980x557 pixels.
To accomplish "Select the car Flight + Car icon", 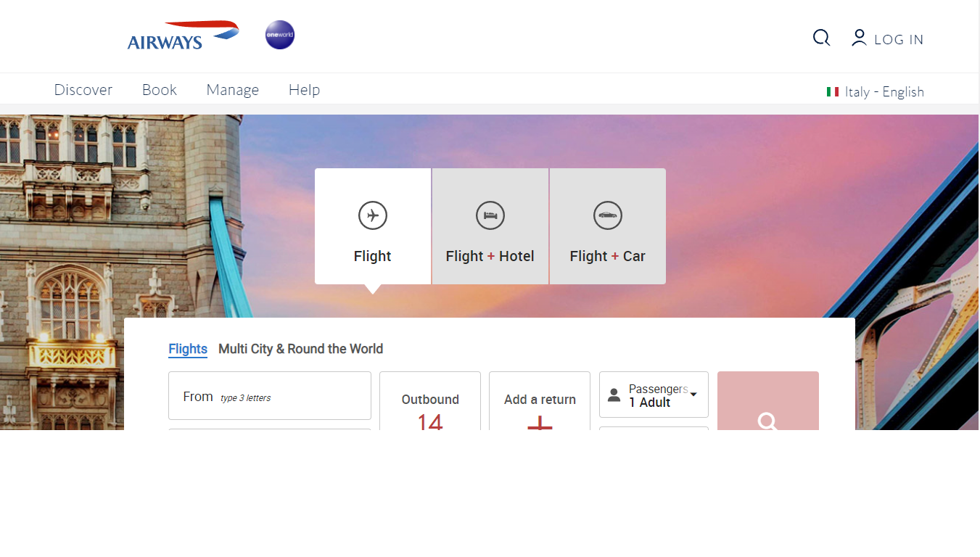I will (x=608, y=215).
